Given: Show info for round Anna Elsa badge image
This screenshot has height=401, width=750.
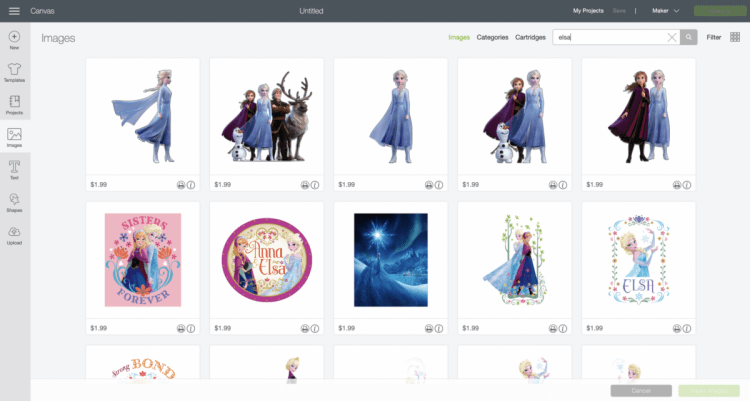Looking at the screenshot, I should (315, 328).
